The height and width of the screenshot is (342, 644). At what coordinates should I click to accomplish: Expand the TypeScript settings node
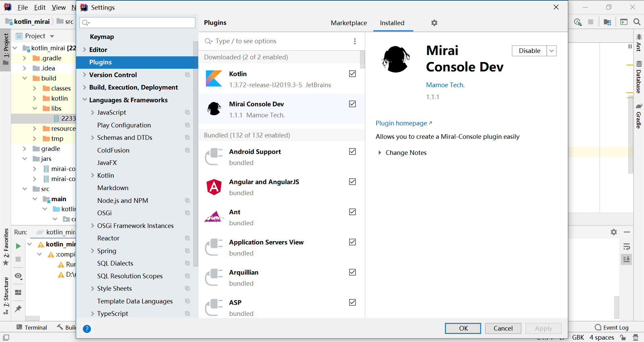93,313
